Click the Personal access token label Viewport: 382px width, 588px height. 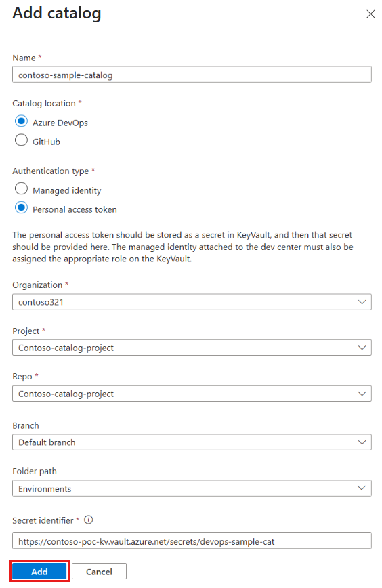(x=75, y=209)
